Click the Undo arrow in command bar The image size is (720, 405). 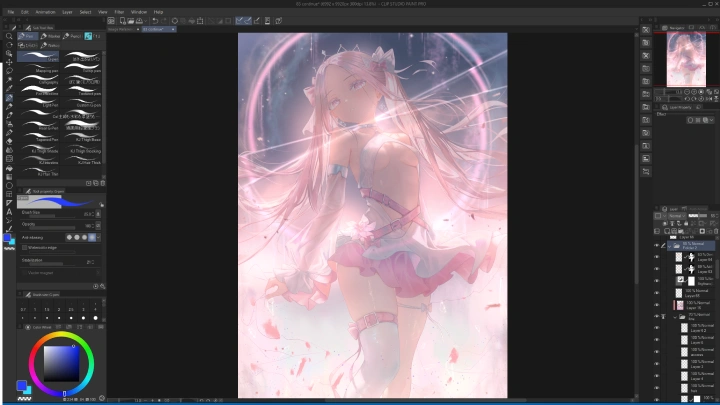[x=155, y=21]
